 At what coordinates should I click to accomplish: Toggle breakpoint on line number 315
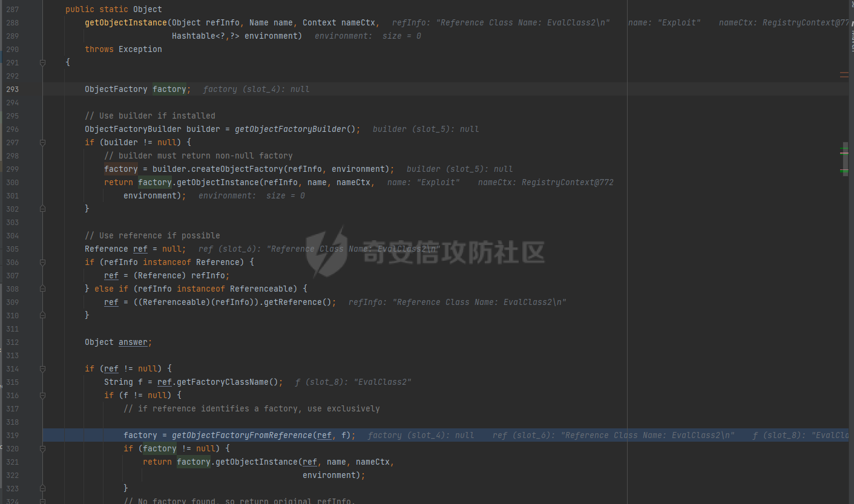coord(12,382)
